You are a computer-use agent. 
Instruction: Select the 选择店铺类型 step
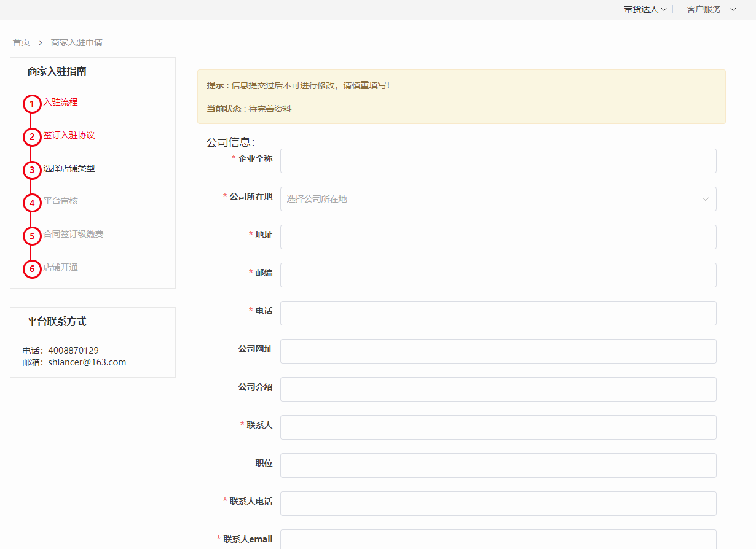[69, 168]
